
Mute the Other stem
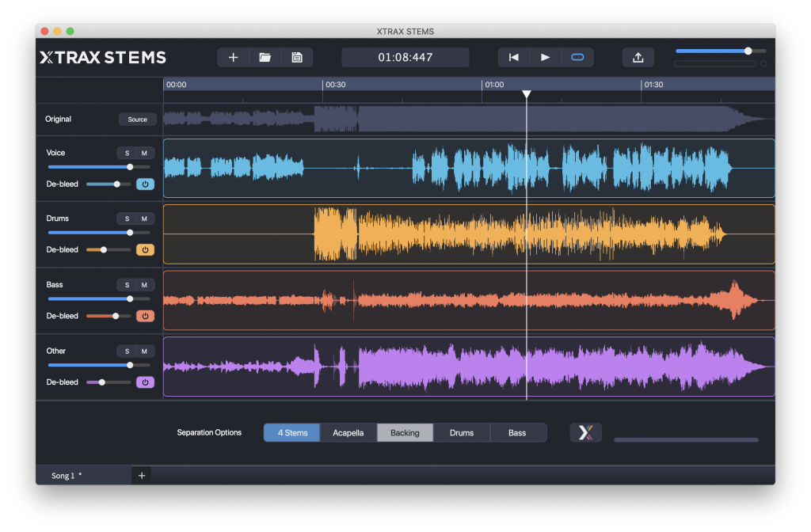[144, 351]
